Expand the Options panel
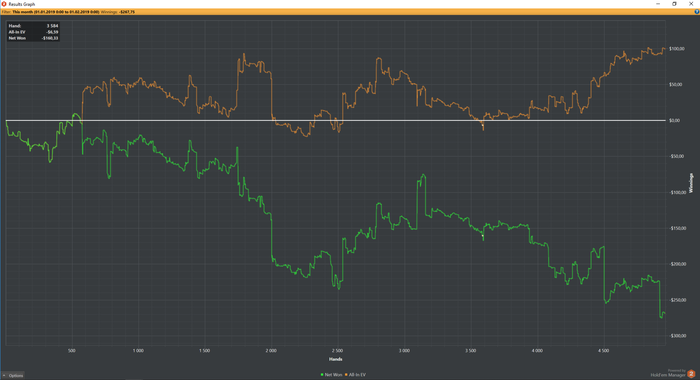The height and width of the screenshot is (380, 700). (13, 376)
